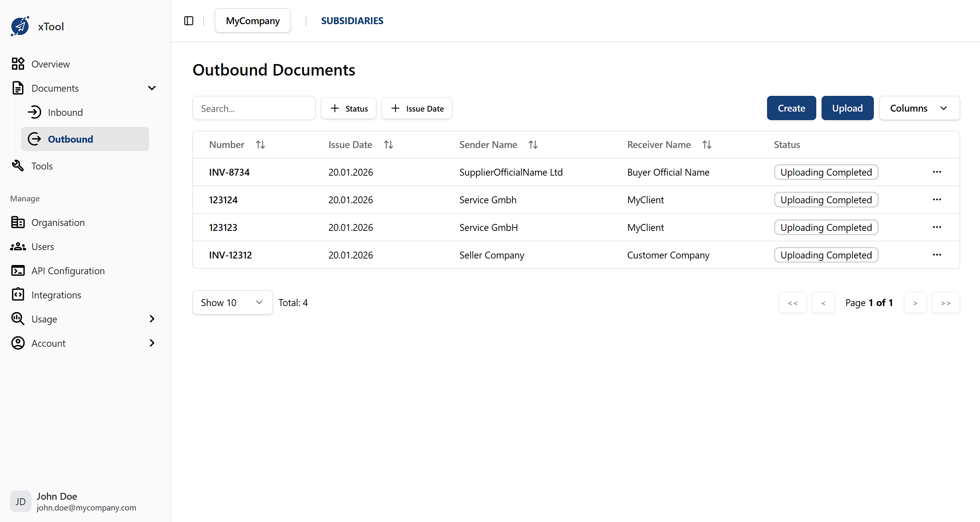Viewport: 980px width, 522px height.
Task: Collapse the Documents section chevron
Action: click(152, 88)
